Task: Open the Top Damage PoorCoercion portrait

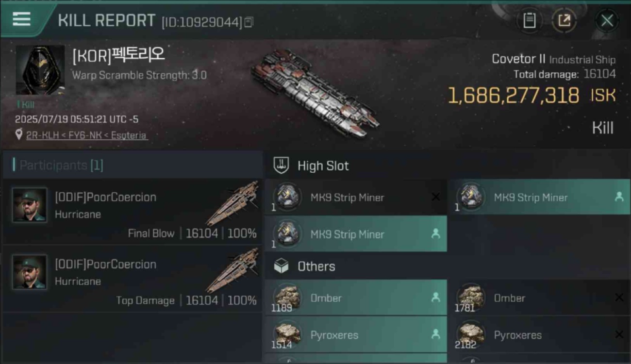Action: (x=30, y=272)
